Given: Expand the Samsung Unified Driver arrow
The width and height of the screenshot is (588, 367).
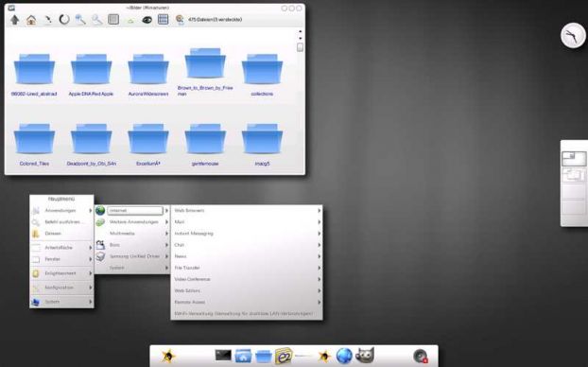Looking at the screenshot, I should pyautogui.click(x=166, y=256).
